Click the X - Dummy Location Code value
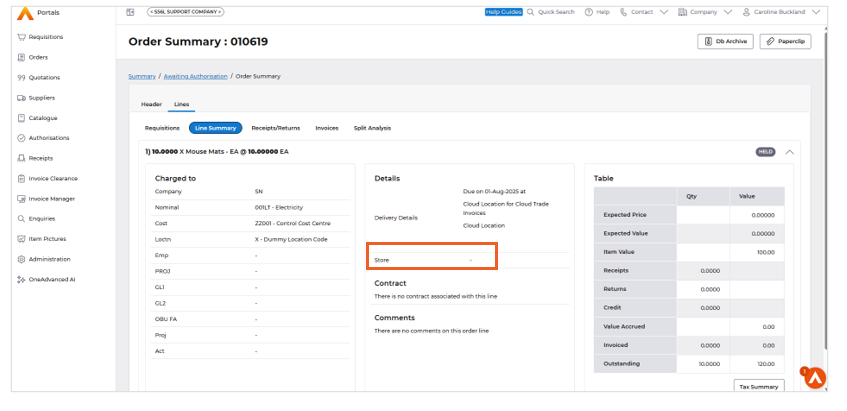The image size is (847, 411). pyautogui.click(x=291, y=239)
